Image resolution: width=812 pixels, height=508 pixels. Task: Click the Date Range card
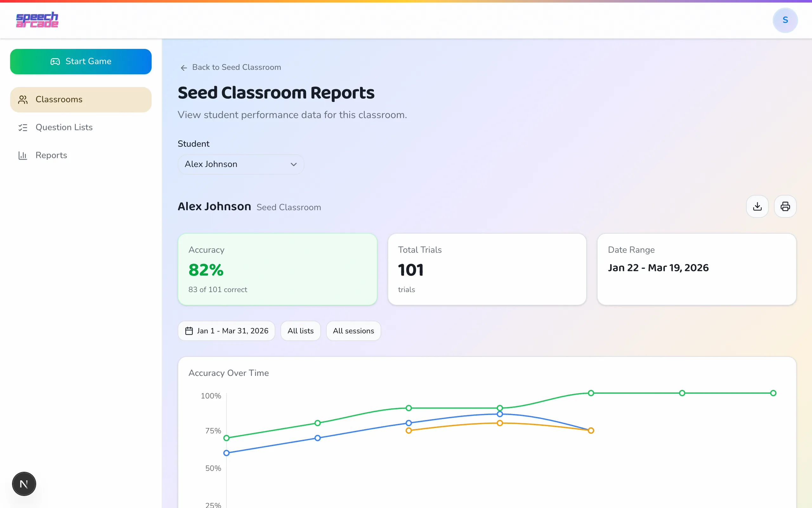(x=697, y=270)
